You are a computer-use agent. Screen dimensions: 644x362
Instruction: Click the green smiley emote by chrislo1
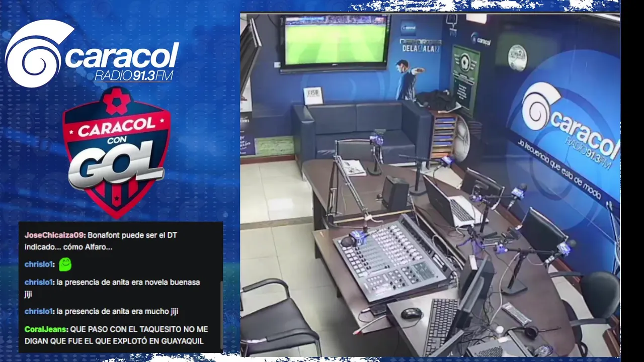tap(65, 264)
